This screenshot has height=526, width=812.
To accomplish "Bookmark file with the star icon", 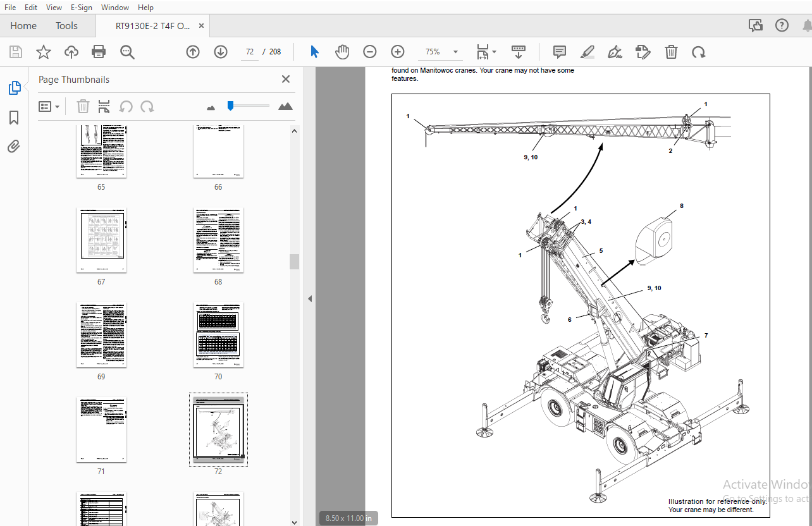I will pyautogui.click(x=43, y=52).
